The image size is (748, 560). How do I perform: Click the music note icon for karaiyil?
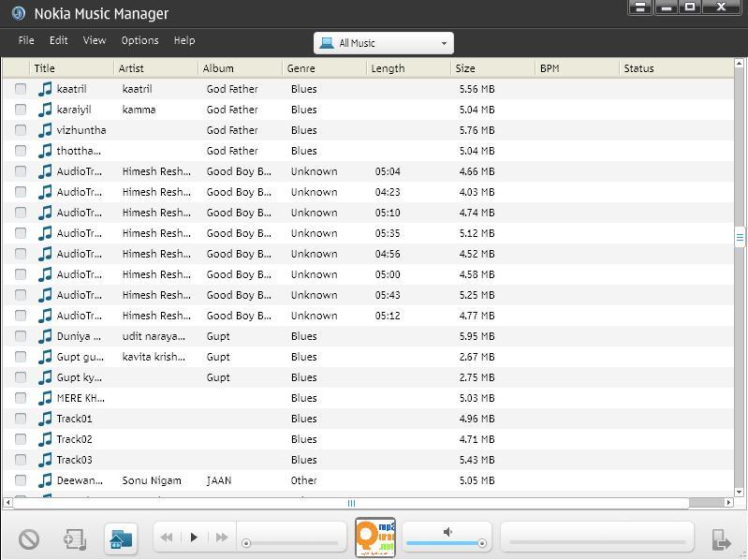pyautogui.click(x=45, y=110)
